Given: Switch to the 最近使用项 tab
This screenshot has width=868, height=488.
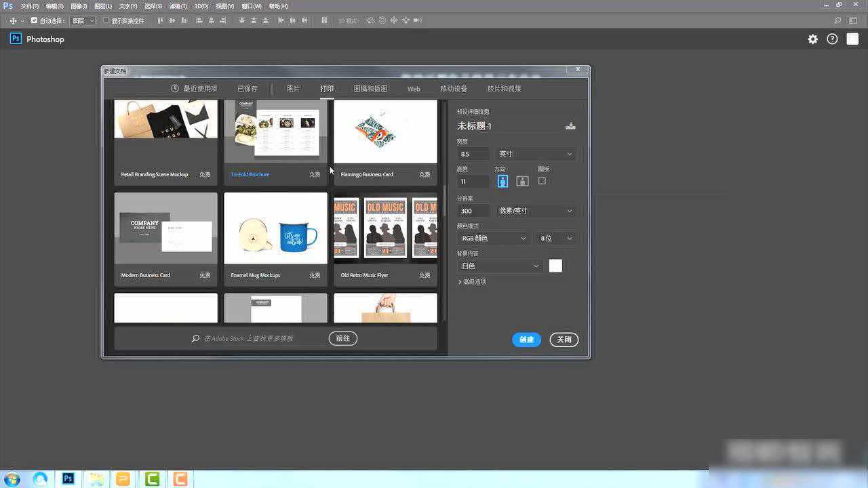Looking at the screenshot, I should 194,89.
